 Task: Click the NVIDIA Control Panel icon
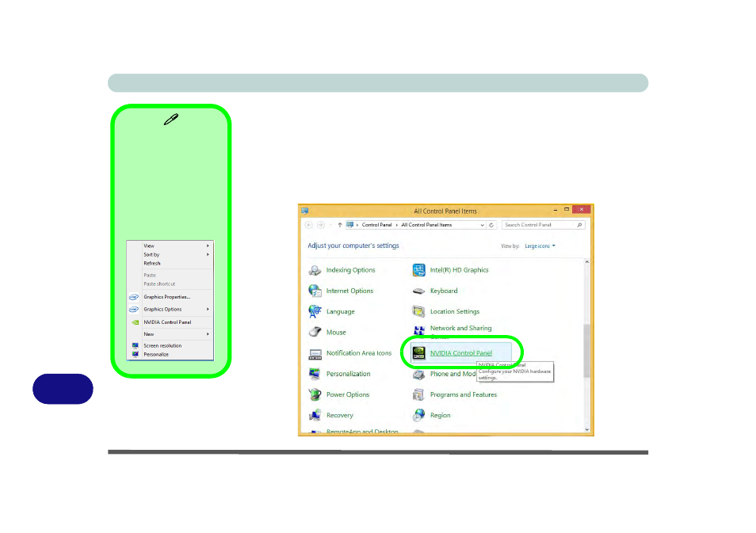(418, 353)
